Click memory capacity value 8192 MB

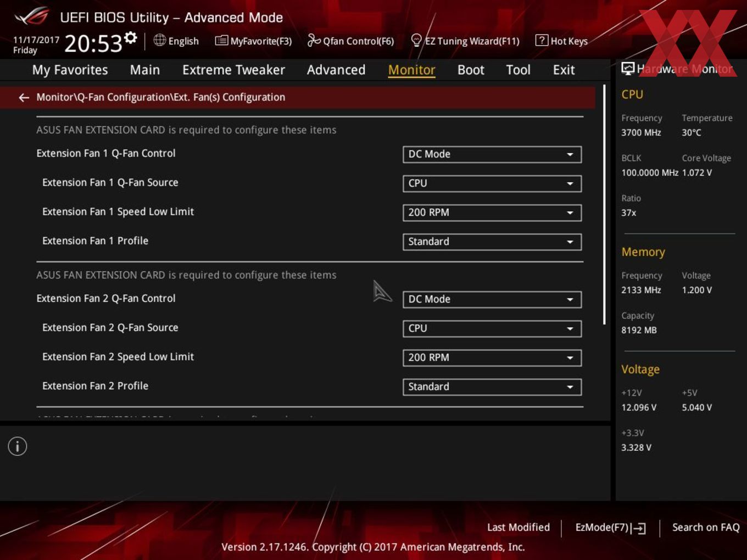click(x=639, y=330)
